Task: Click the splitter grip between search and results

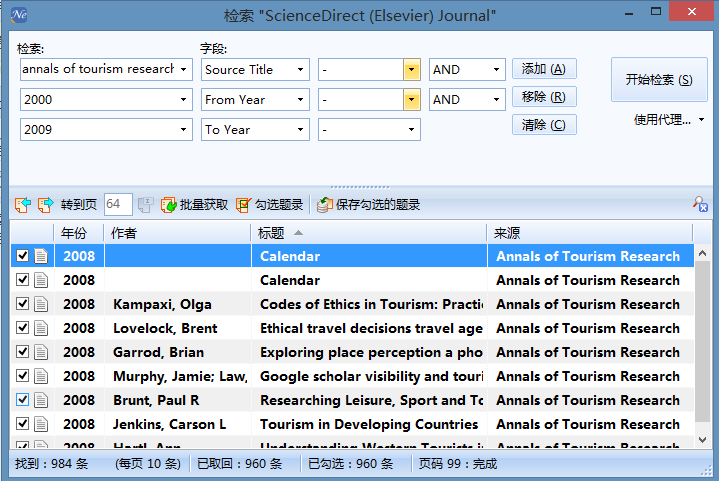Action: [x=360, y=187]
